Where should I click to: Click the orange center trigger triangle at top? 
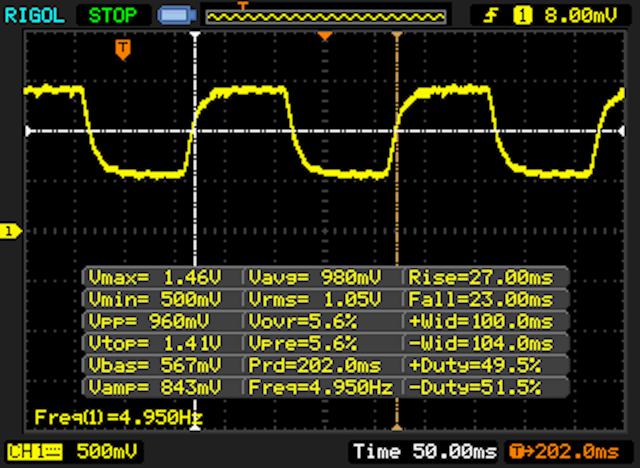[325, 36]
